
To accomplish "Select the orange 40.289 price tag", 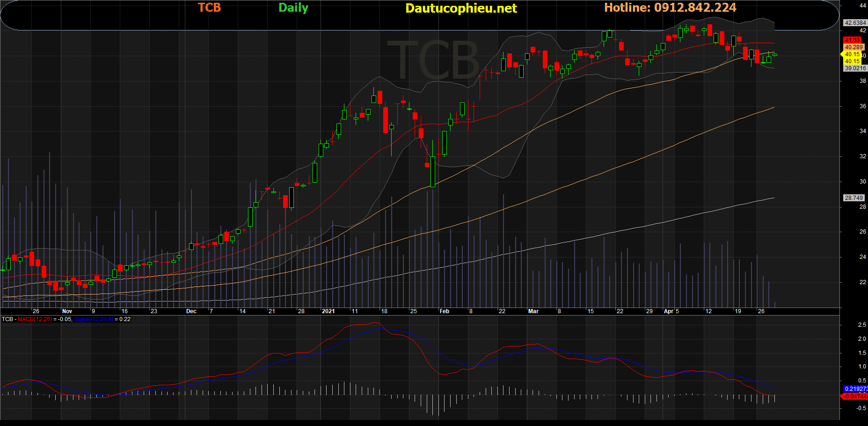I will tap(853, 47).
